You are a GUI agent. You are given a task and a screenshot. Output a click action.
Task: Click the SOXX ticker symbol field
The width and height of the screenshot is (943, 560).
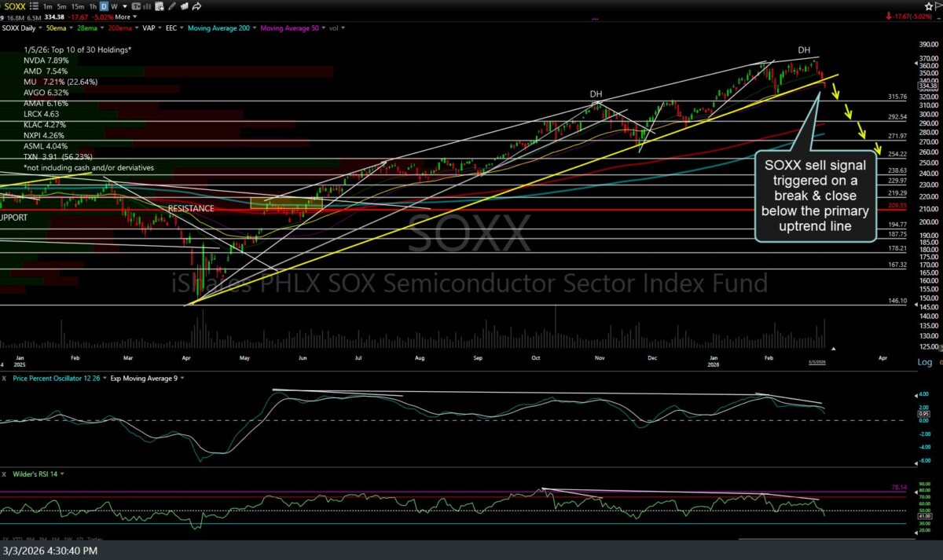(16, 6)
